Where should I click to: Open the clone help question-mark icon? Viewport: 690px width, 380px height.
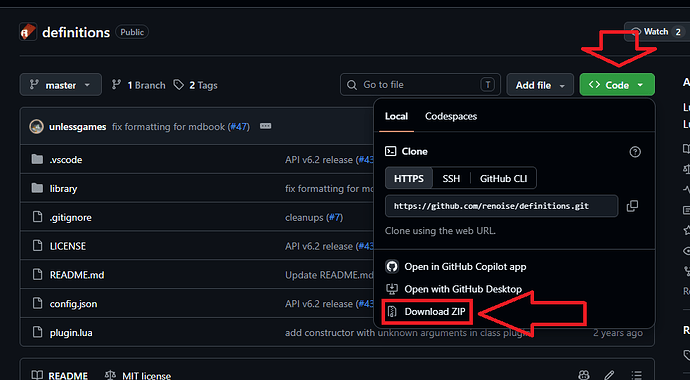point(635,152)
